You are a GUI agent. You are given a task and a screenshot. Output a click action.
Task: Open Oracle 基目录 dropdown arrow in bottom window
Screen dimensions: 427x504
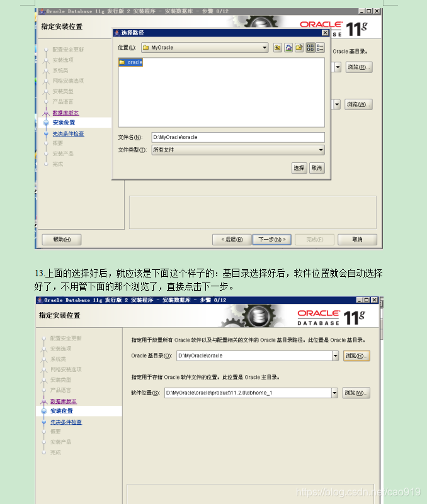335,356
